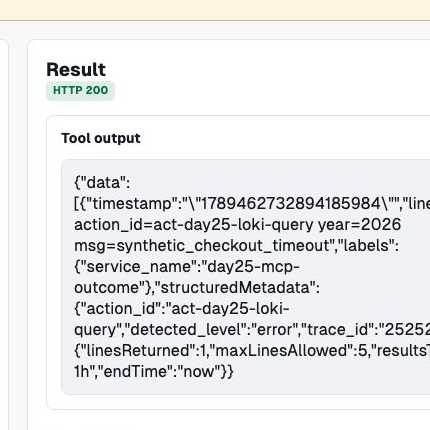
Task: Click the {"data": opening line
Action: coord(102,183)
